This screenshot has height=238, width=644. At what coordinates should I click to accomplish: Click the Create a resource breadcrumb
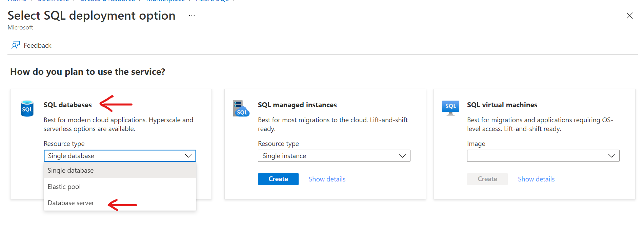tap(107, 1)
